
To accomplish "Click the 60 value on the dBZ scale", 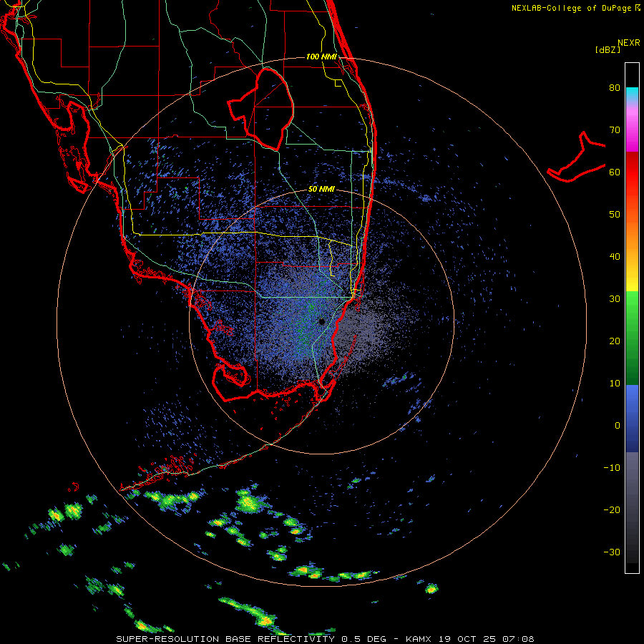I will [615, 172].
